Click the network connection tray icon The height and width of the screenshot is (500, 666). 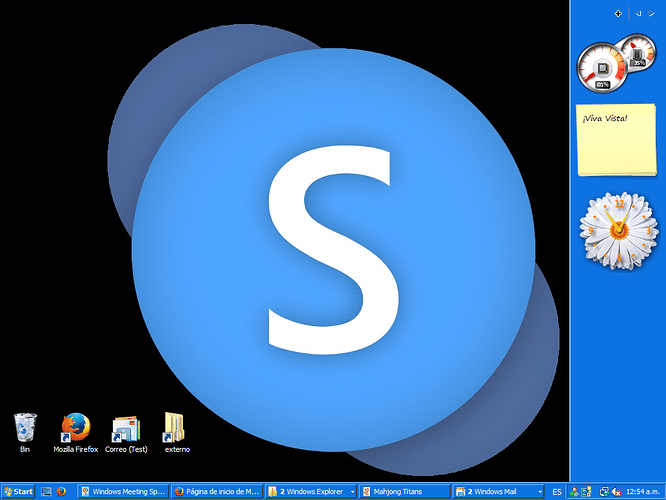coord(604,492)
